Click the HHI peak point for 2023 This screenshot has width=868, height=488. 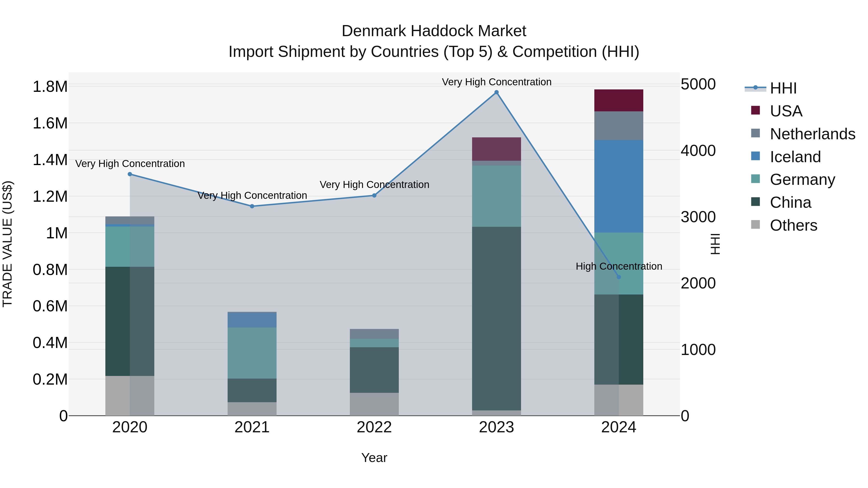pos(496,92)
